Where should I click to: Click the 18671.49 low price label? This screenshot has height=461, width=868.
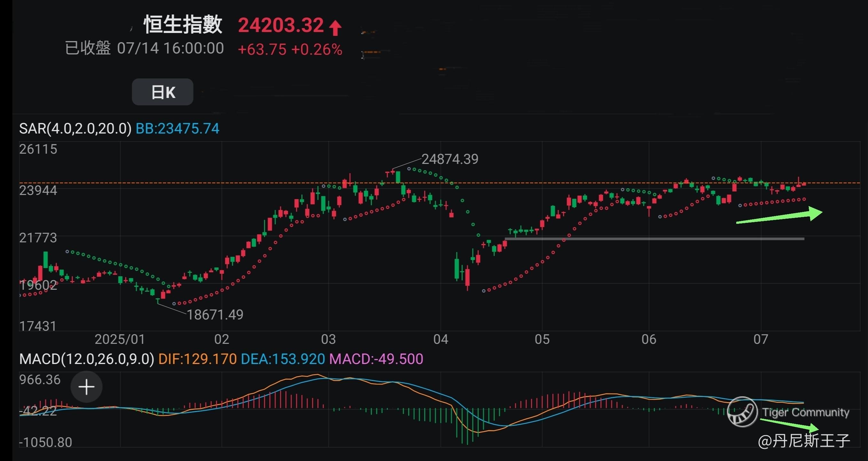click(x=215, y=315)
